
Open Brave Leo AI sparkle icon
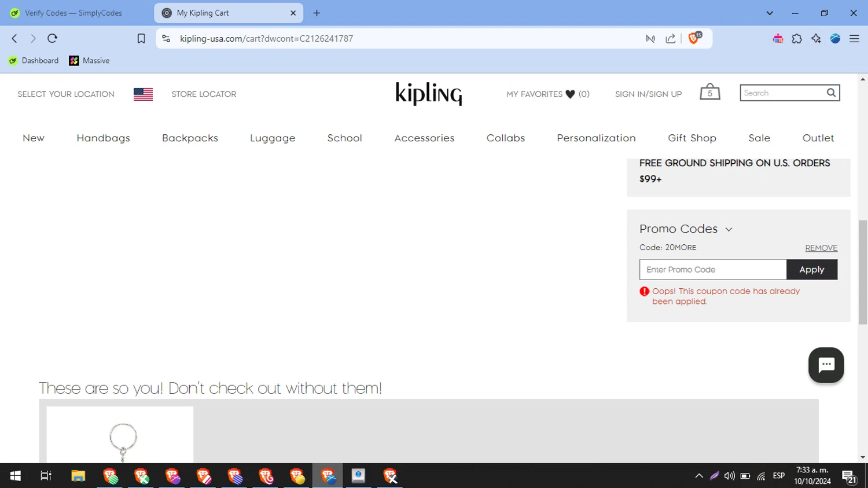(x=816, y=38)
